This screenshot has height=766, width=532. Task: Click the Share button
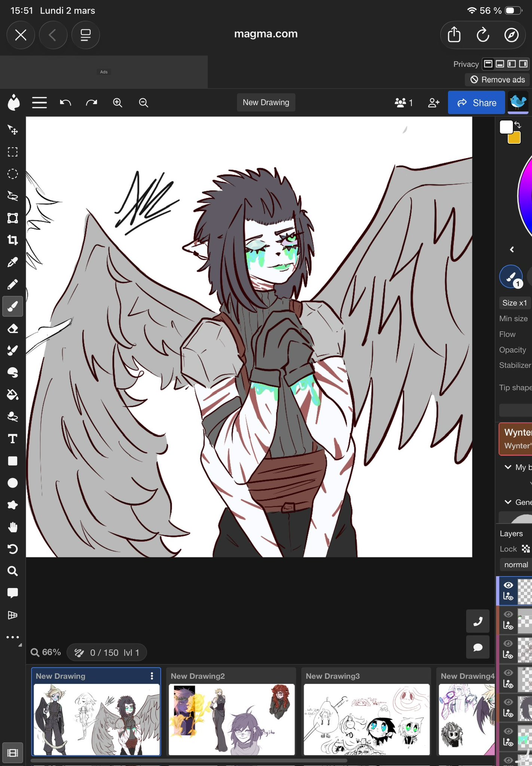477,102
